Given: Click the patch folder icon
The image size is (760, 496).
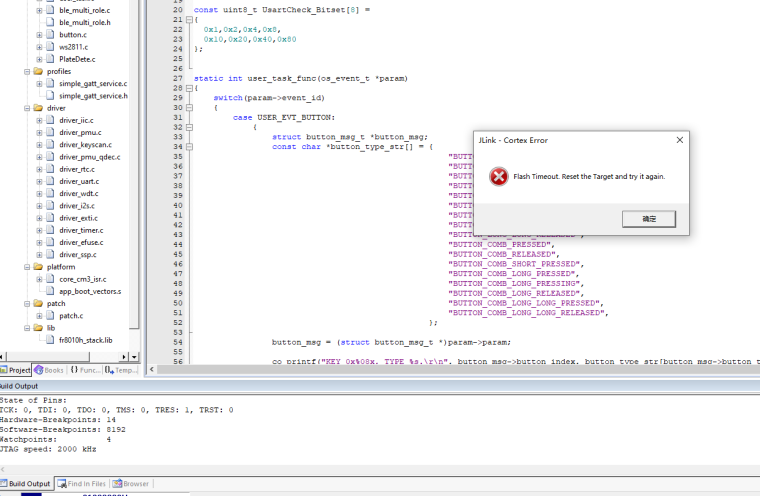Looking at the screenshot, I should [x=37, y=303].
